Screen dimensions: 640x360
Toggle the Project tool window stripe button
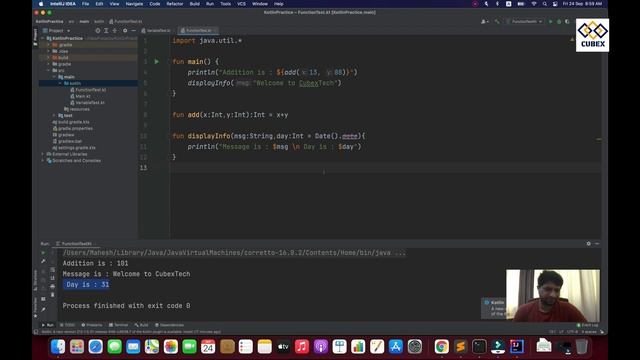36,37
